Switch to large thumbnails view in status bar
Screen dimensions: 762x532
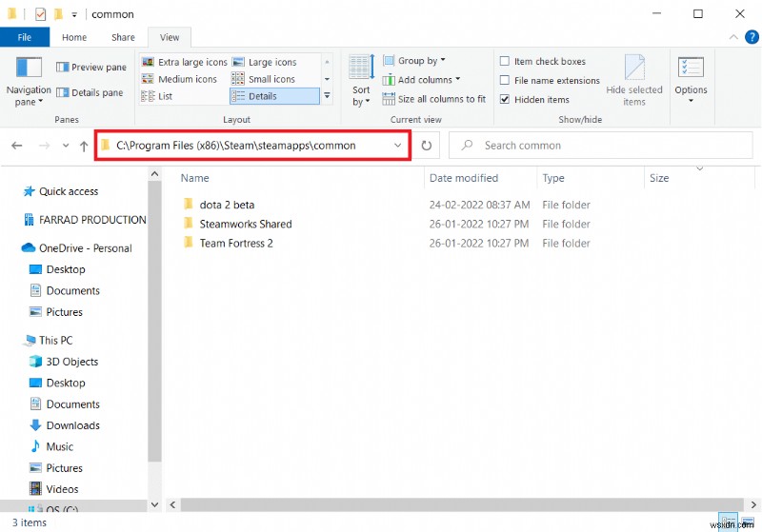tap(748, 522)
